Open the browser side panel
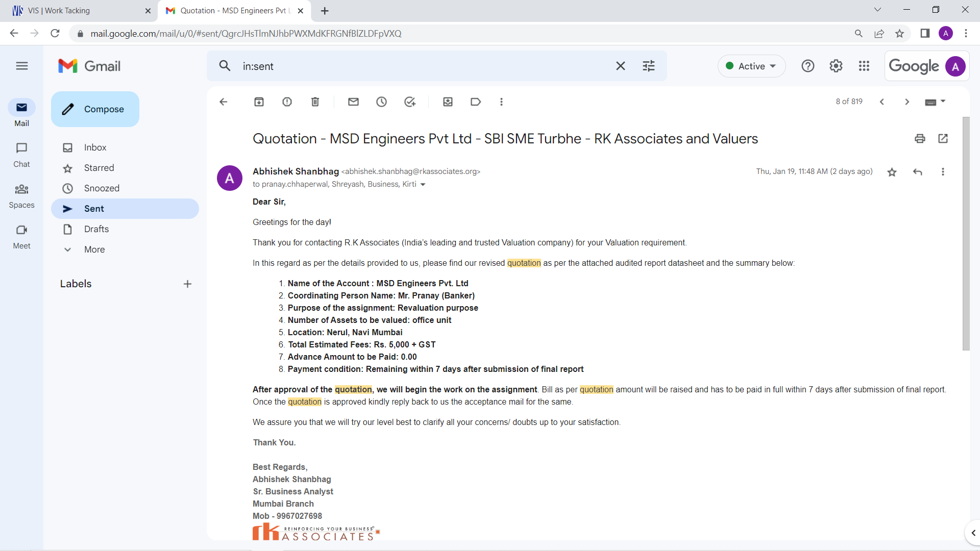This screenshot has height=551, width=980. [925, 33]
